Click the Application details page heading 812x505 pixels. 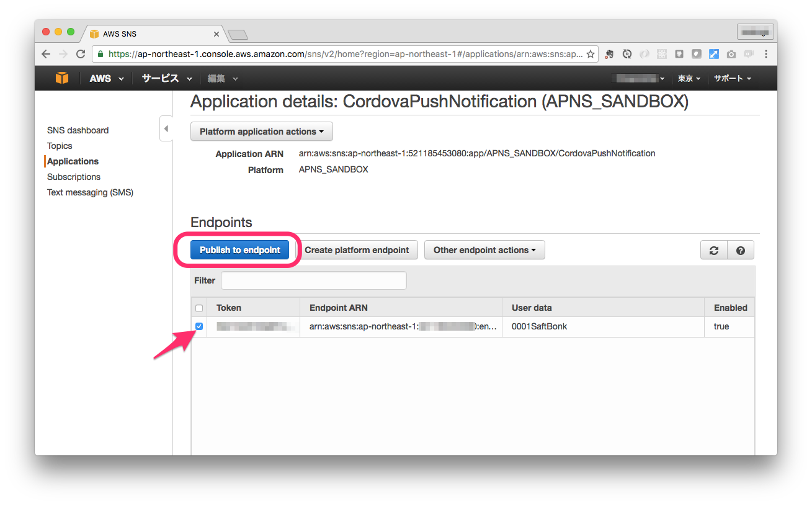pos(439,102)
